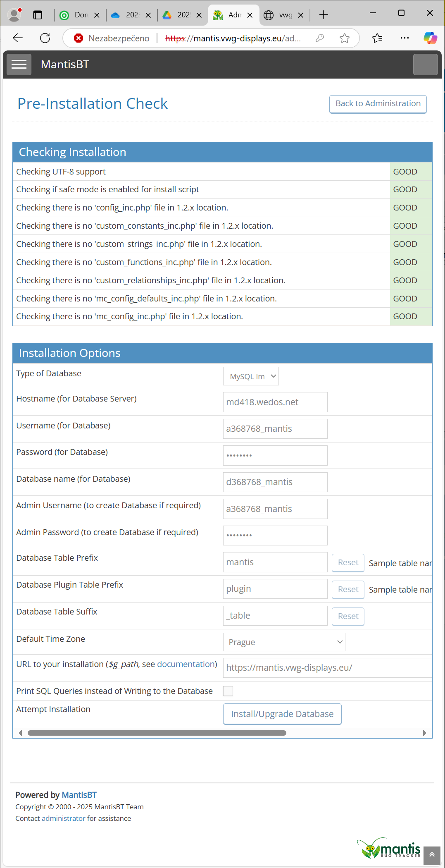445x868 pixels.
Task: Reset the Database Table Prefix
Action: pyautogui.click(x=348, y=563)
